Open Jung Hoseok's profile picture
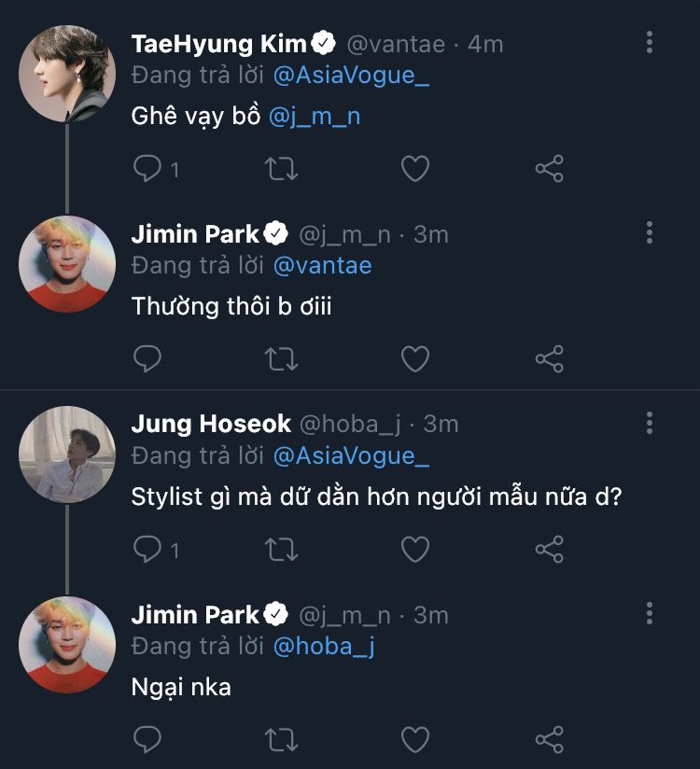Screen dimensions: 700x769 coord(67,454)
